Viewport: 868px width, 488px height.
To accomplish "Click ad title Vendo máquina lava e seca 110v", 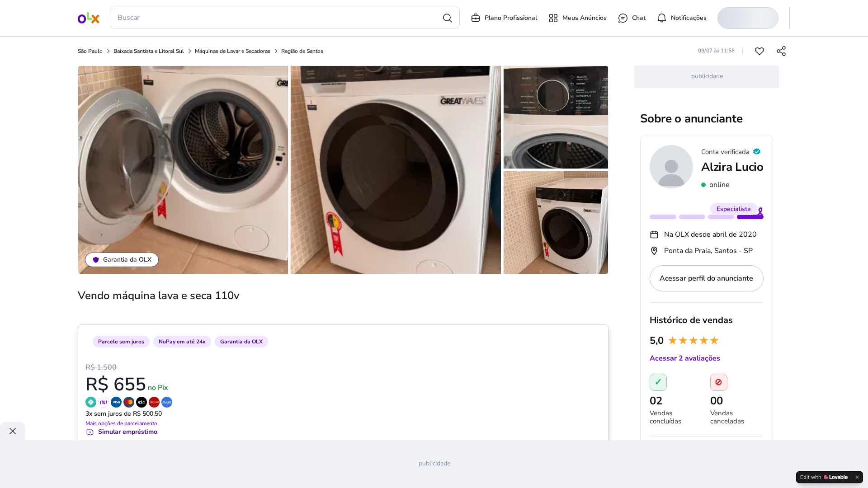I will [x=159, y=296].
